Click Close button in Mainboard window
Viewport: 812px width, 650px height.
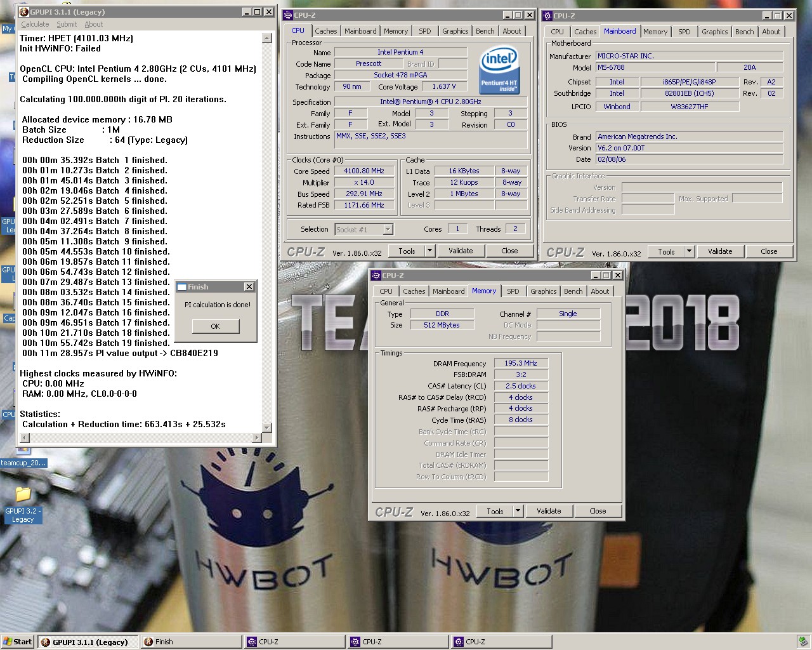[x=769, y=251]
